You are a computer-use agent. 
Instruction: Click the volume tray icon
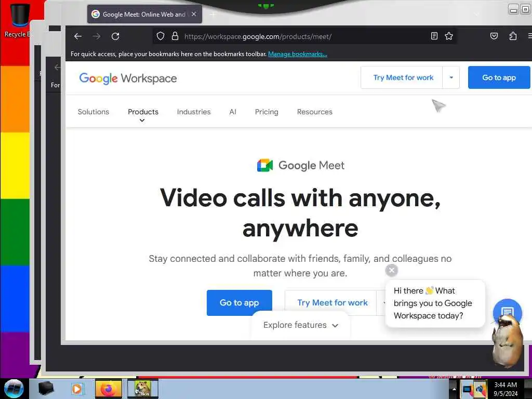coord(480,389)
